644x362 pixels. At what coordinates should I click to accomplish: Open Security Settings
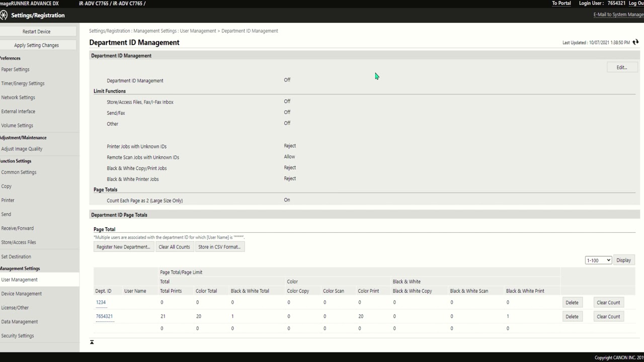tap(18, 336)
